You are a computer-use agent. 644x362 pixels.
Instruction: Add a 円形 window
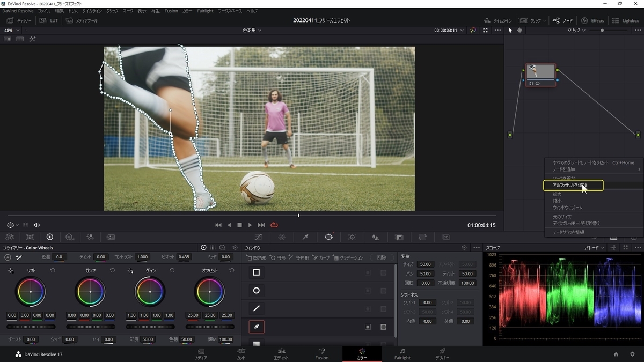click(277, 258)
